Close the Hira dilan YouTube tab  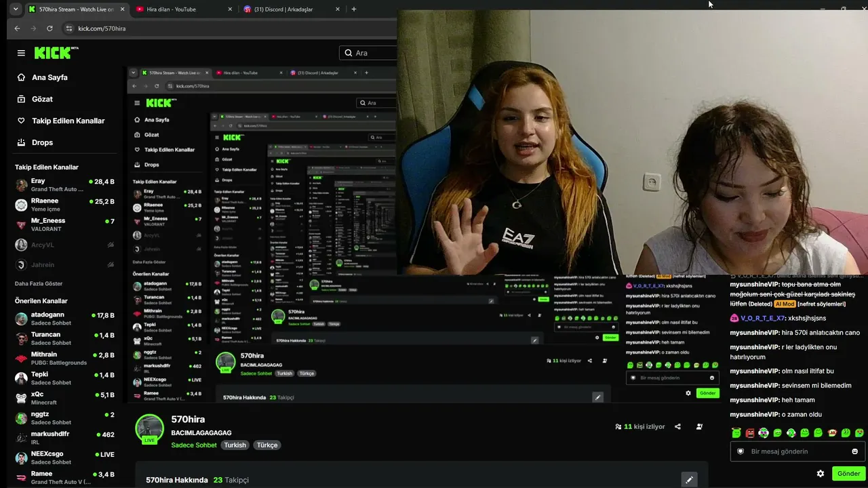point(230,9)
